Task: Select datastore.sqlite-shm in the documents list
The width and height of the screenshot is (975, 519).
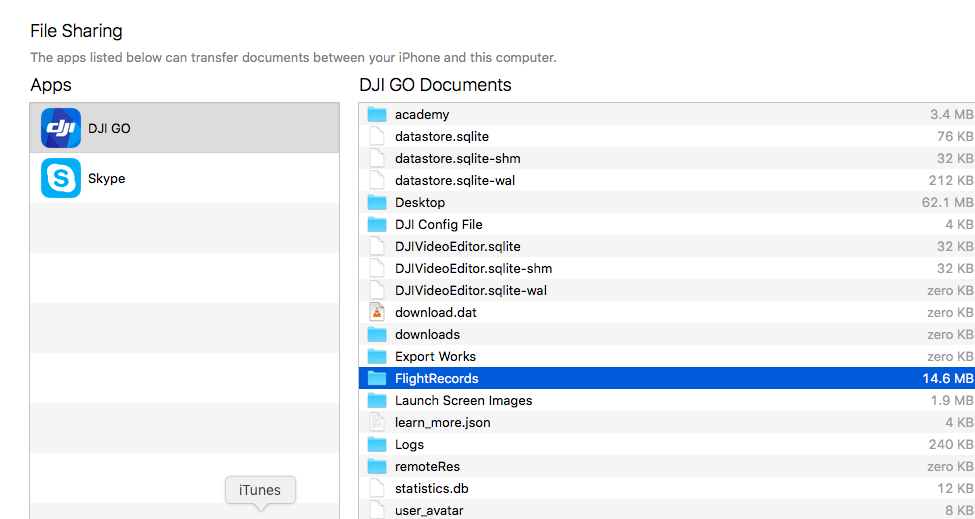Action: [667, 158]
